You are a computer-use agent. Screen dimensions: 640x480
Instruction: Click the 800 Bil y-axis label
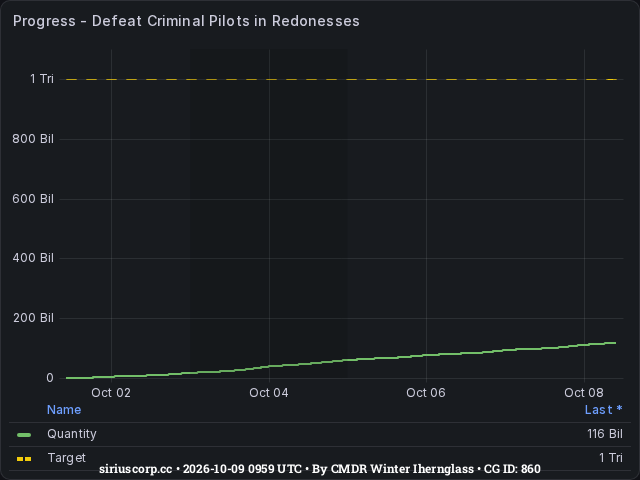33,139
